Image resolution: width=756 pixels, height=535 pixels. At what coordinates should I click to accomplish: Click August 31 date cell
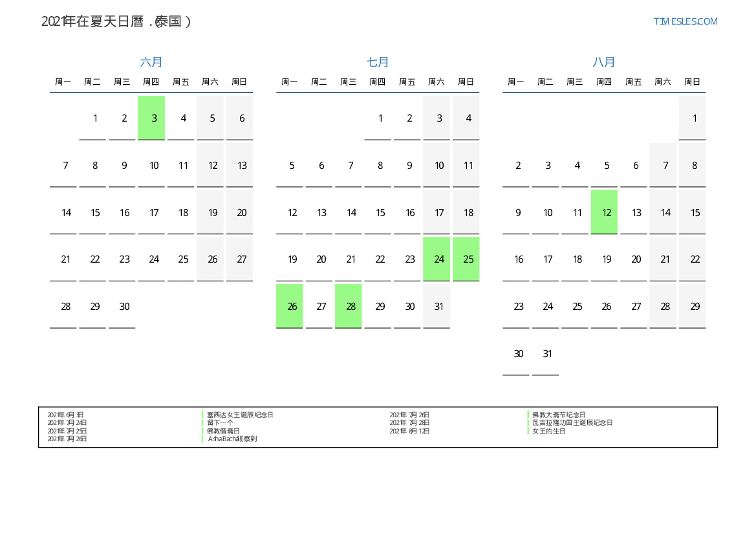click(x=545, y=353)
